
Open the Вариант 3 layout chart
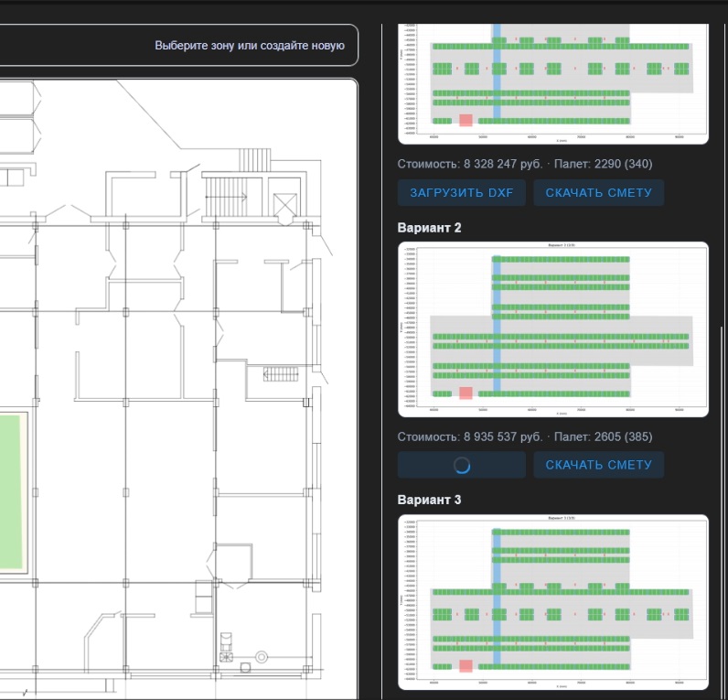tap(553, 602)
